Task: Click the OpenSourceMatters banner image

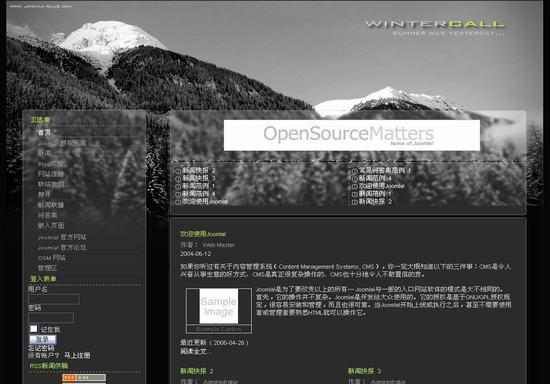Action: point(352,135)
